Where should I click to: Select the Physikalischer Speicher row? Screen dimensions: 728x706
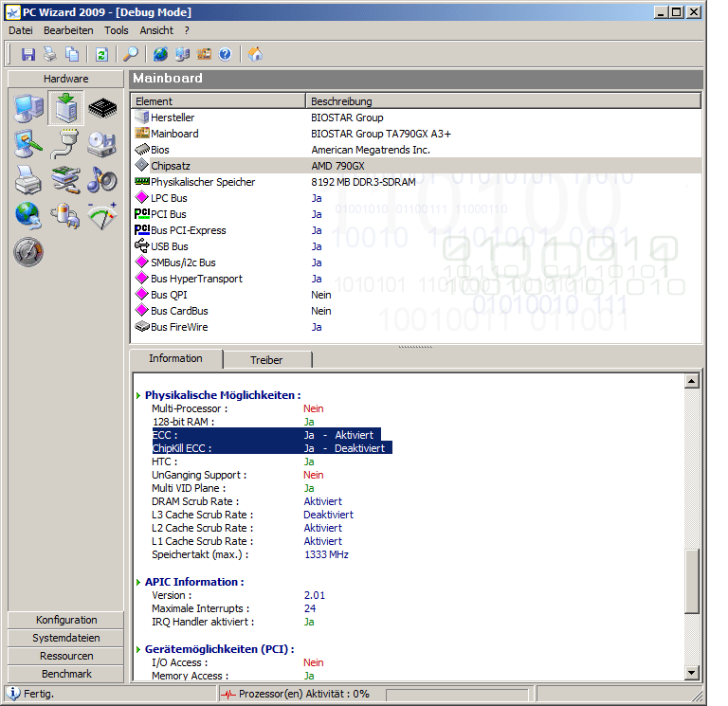coord(416,182)
